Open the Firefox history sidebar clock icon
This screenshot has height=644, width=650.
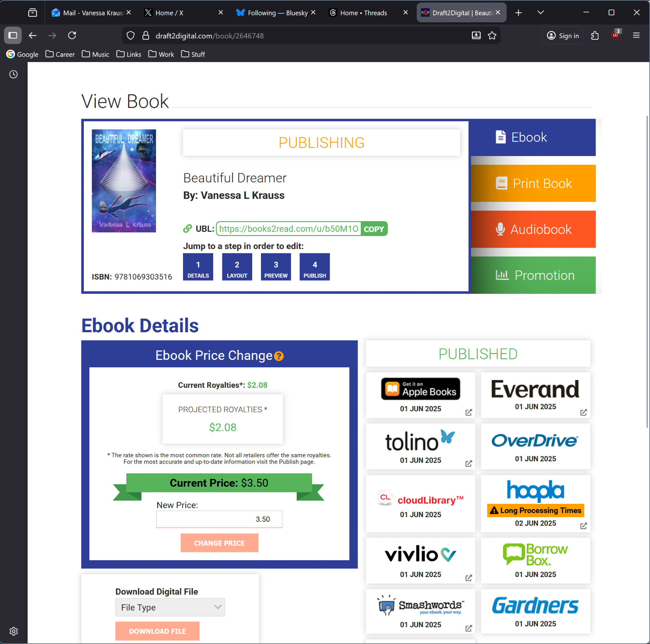pyautogui.click(x=13, y=74)
